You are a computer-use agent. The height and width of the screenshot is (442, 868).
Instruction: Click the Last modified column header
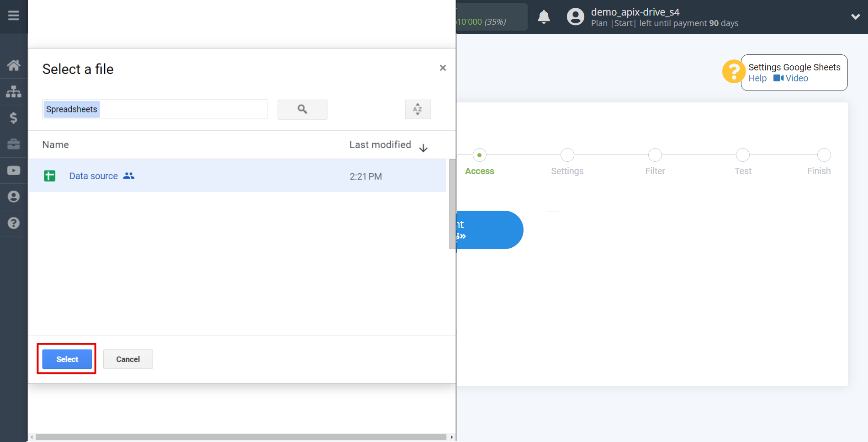[380, 145]
